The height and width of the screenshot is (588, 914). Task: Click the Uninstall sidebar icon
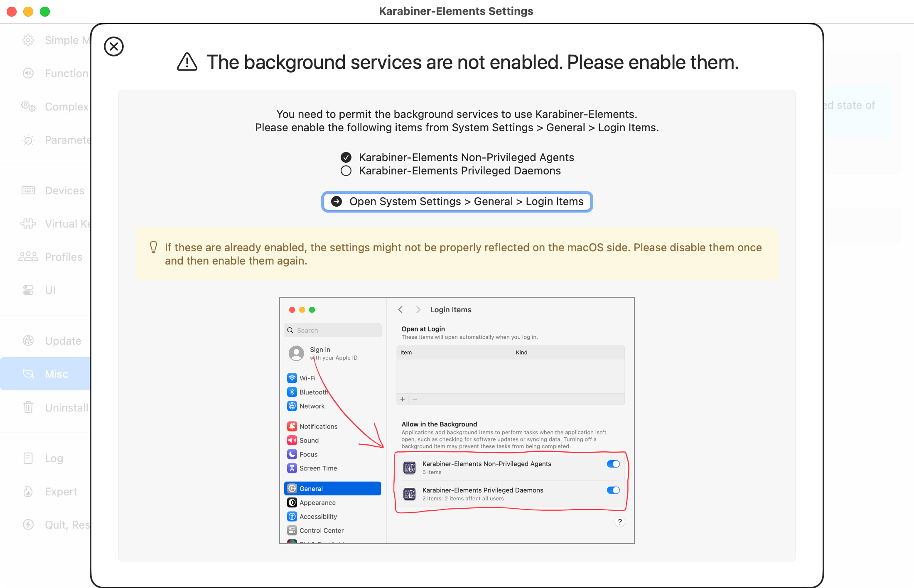pos(28,407)
